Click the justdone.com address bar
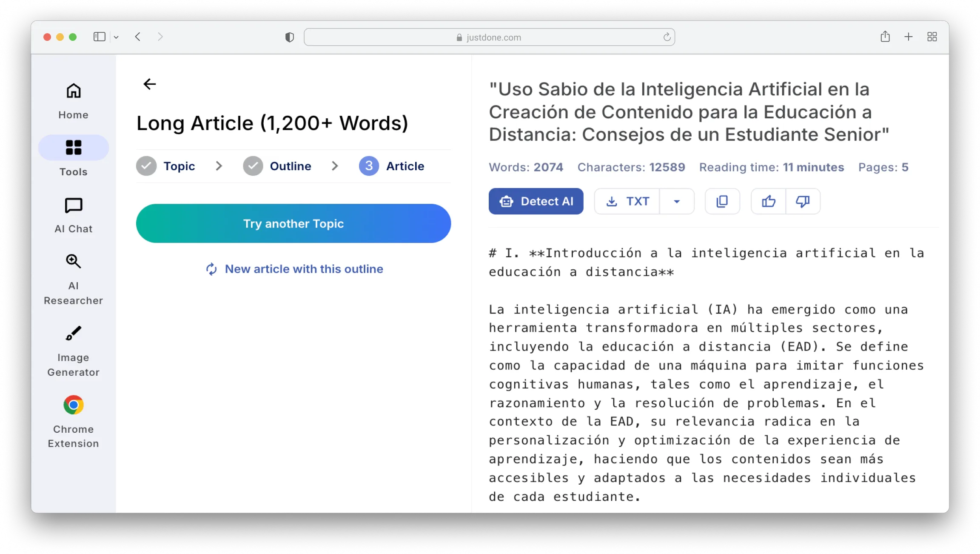980x554 pixels. click(489, 37)
